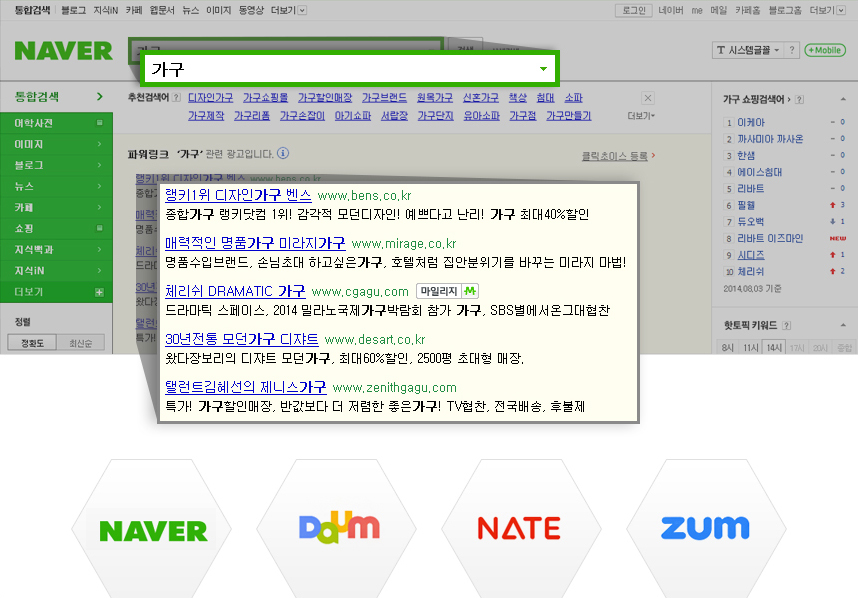Click 리바트 이즈마인 in the shopping ranking
The image size is (858, 598).
(770, 239)
